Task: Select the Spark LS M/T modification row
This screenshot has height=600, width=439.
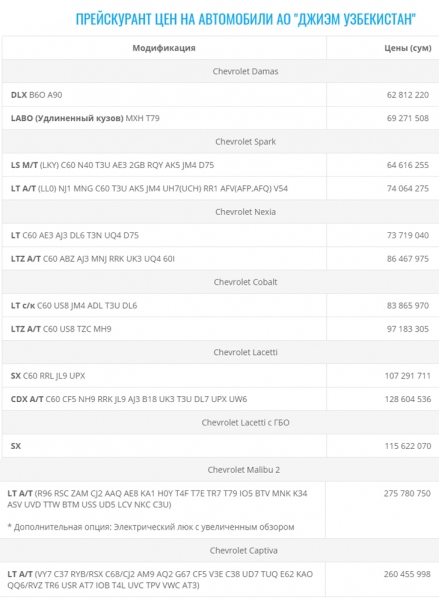Action: click(165, 165)
